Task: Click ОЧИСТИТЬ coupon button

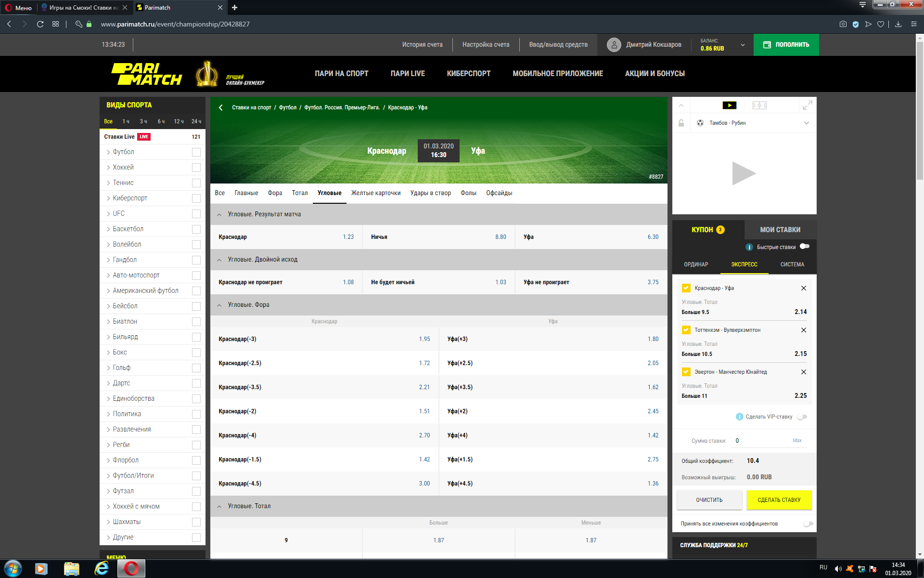Action: (x=709, y=500)
